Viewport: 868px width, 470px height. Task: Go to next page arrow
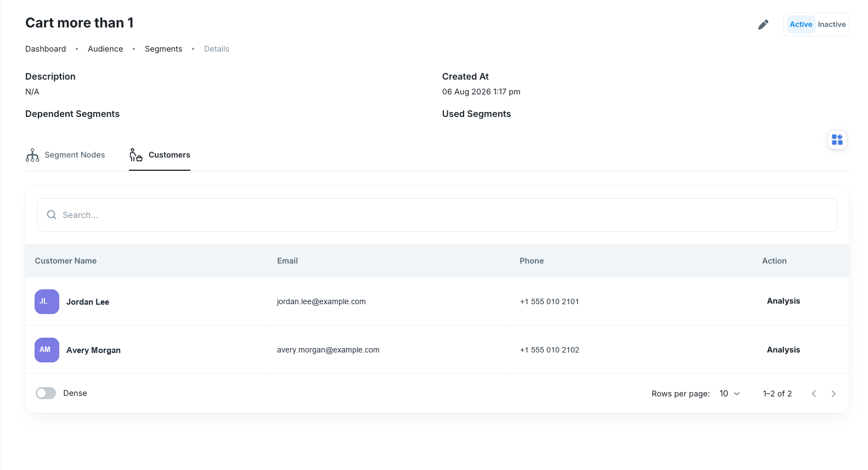pyautogui.click(x=833, y=394)
